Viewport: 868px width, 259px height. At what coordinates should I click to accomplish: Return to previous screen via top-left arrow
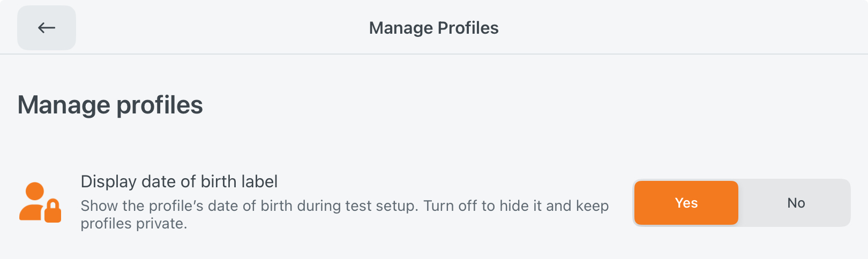(47, 28)
